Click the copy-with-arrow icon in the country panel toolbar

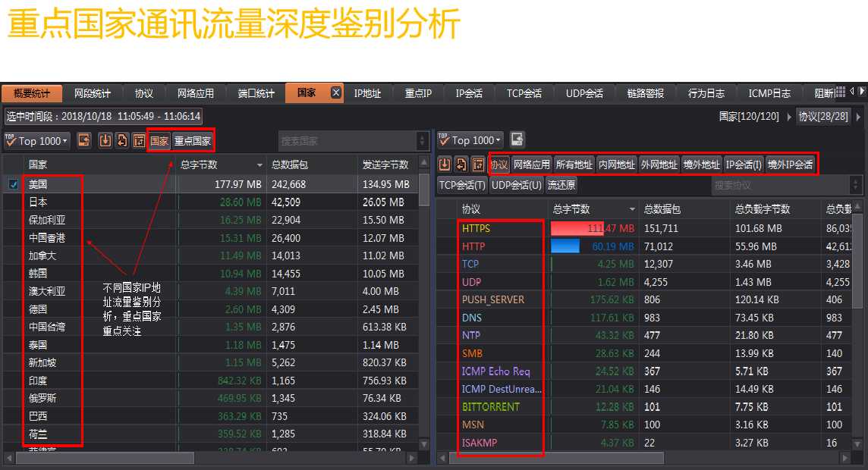[122, 140]
